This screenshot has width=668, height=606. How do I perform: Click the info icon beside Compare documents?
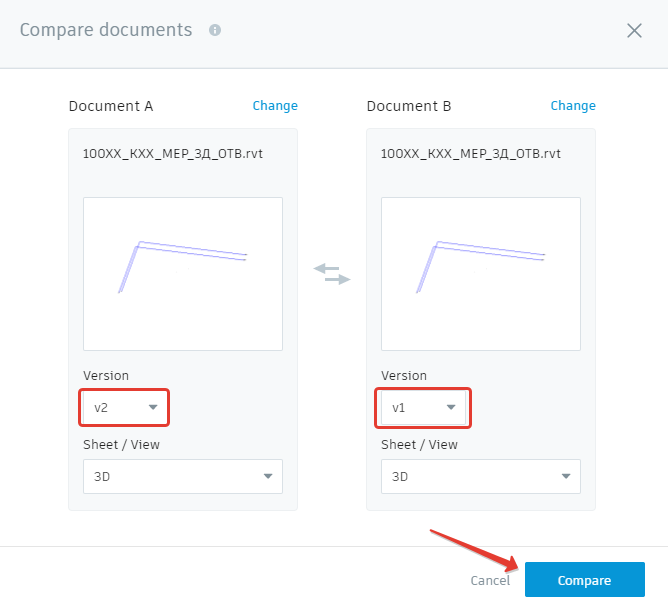215,30
